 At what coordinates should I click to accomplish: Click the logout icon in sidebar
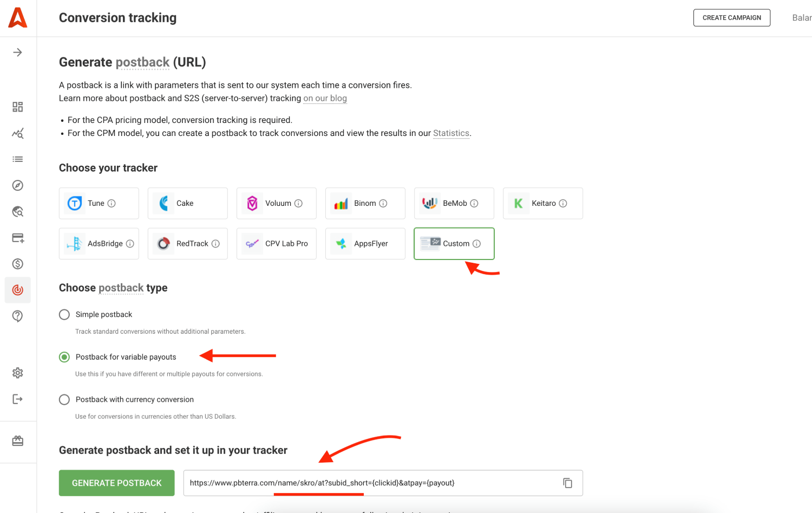(18, 399)
